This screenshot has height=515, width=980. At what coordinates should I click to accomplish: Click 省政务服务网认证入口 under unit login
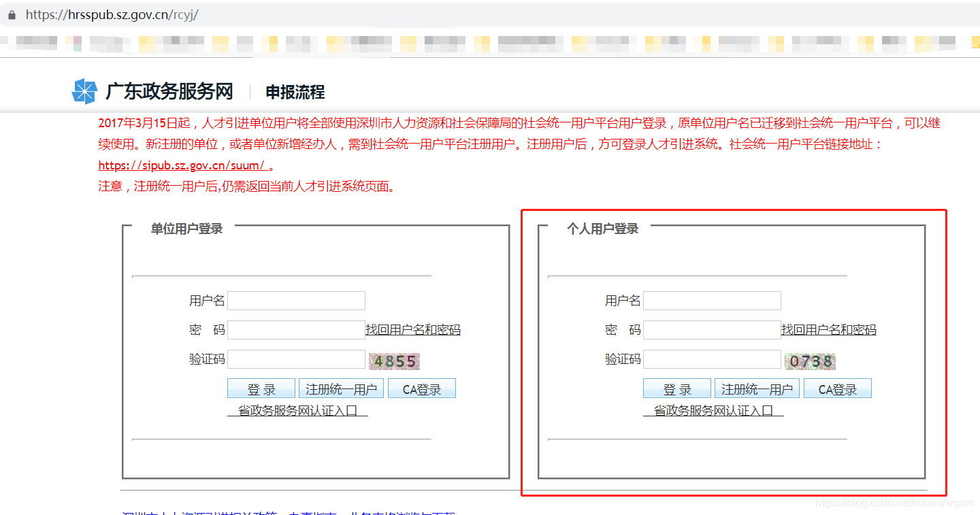297,411
